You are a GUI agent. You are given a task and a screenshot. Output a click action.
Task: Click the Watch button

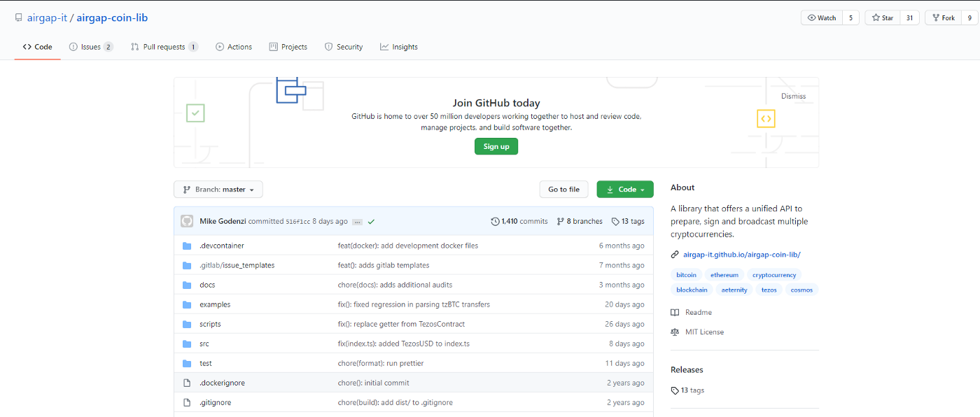822,18
